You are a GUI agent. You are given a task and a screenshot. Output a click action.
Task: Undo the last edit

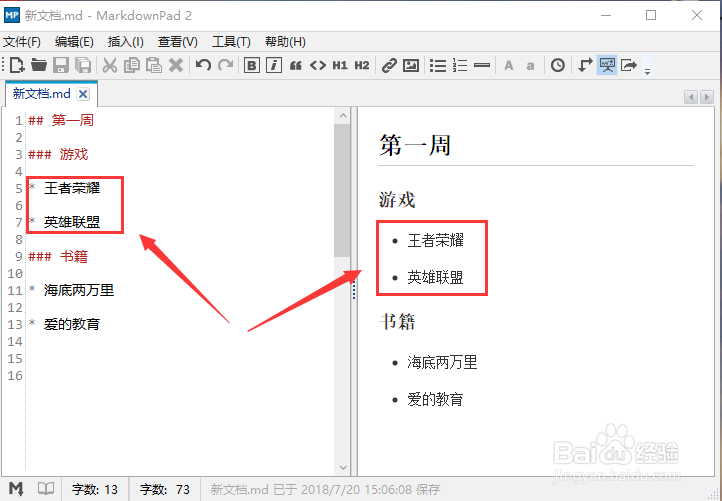coord(203,65)
